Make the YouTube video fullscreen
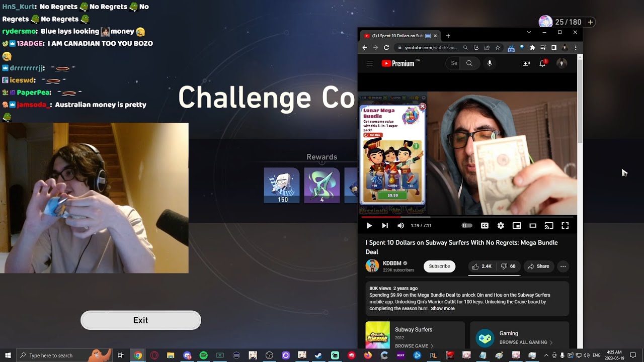Viewport: 644px width, 362px height. (565, 226)
